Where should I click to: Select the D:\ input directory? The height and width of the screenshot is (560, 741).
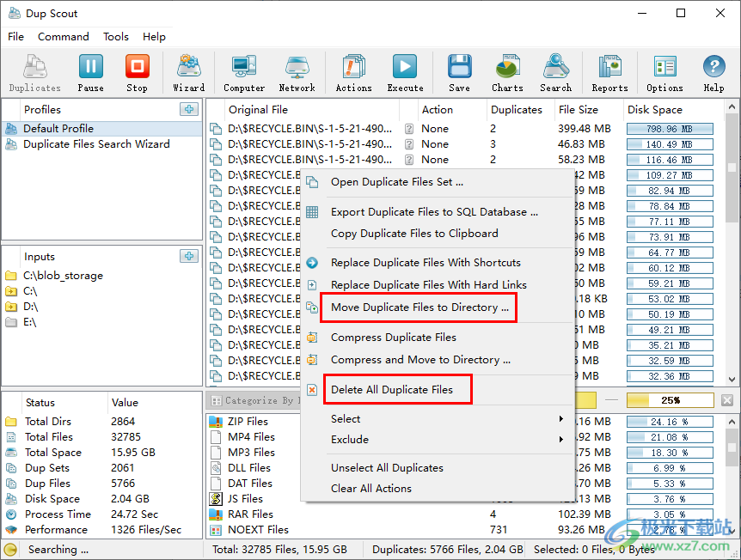(30, 307)
